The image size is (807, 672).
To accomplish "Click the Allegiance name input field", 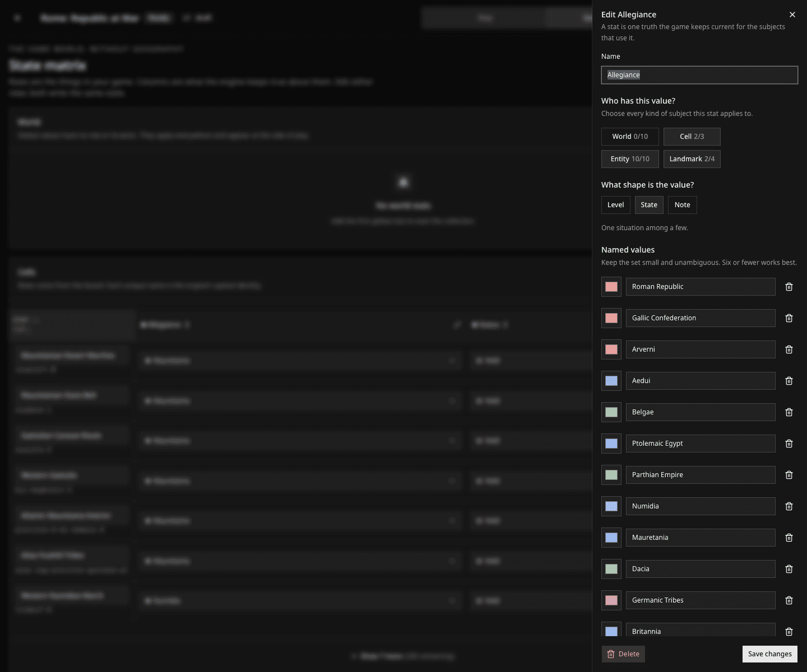I will pyautogui.click(x=699, y=75).
